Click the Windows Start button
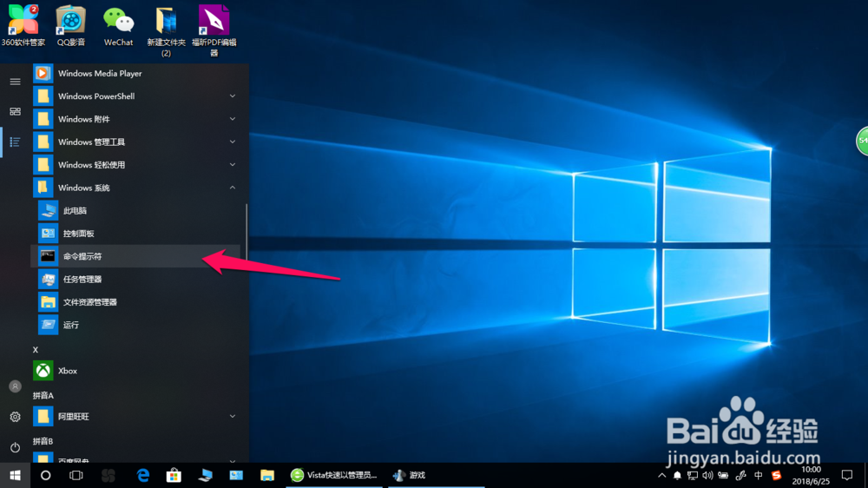The width and height of the screenshot is (868, 488). (x=15, y=475)
